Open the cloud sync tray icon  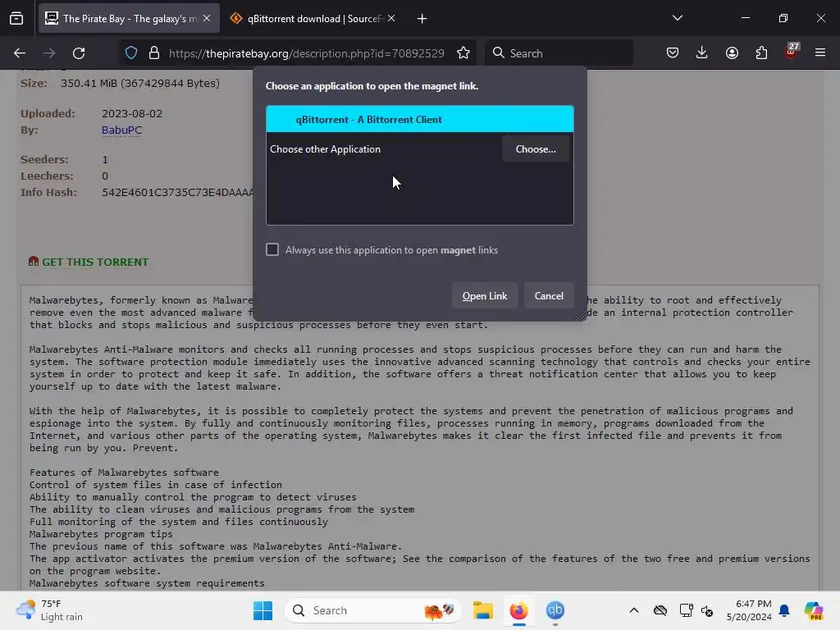click(x=660, y=610)
